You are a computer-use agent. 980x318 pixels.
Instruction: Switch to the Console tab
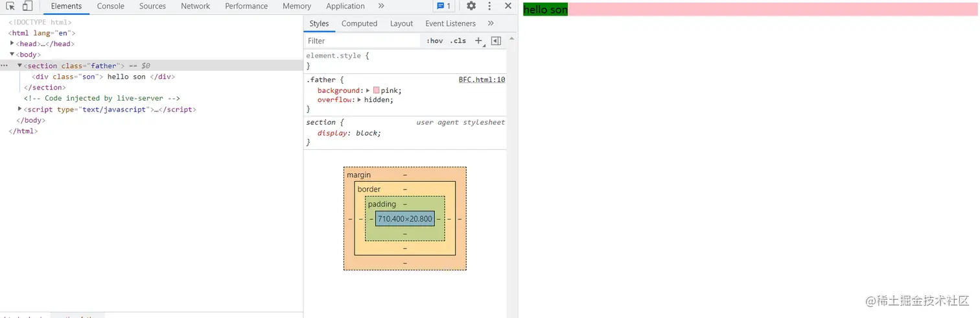[111, 6]
